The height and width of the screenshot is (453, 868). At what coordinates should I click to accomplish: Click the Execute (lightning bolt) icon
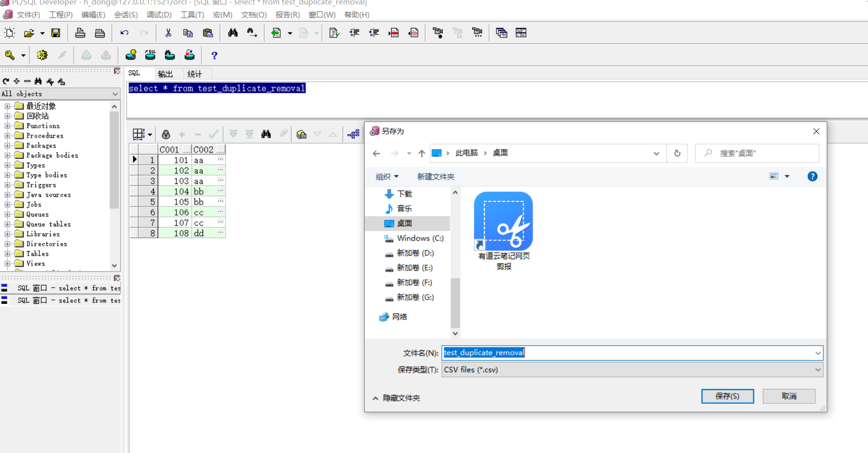tap(62, 55)
